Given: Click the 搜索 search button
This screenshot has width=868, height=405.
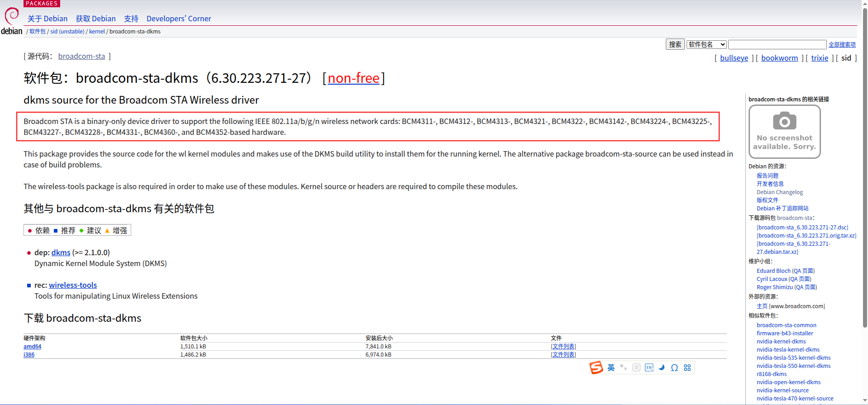Looking at the screenshot, I should point(675,44).
